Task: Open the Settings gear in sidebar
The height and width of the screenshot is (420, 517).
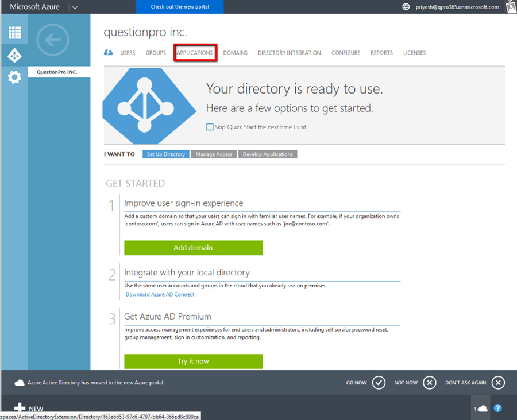Action: click(14, 77)
